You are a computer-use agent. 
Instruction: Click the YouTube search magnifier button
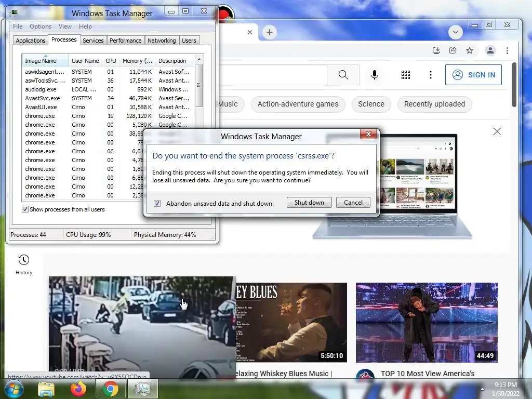tap(343, 75)
